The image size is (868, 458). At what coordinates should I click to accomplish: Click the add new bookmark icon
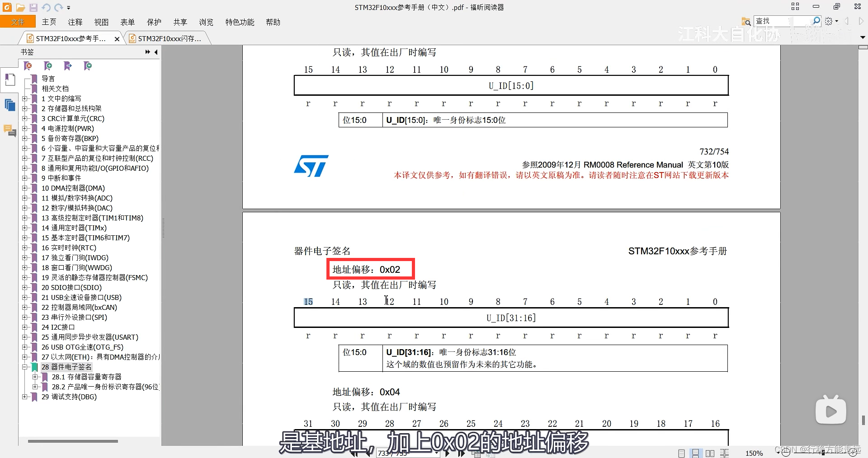point(48,66)
